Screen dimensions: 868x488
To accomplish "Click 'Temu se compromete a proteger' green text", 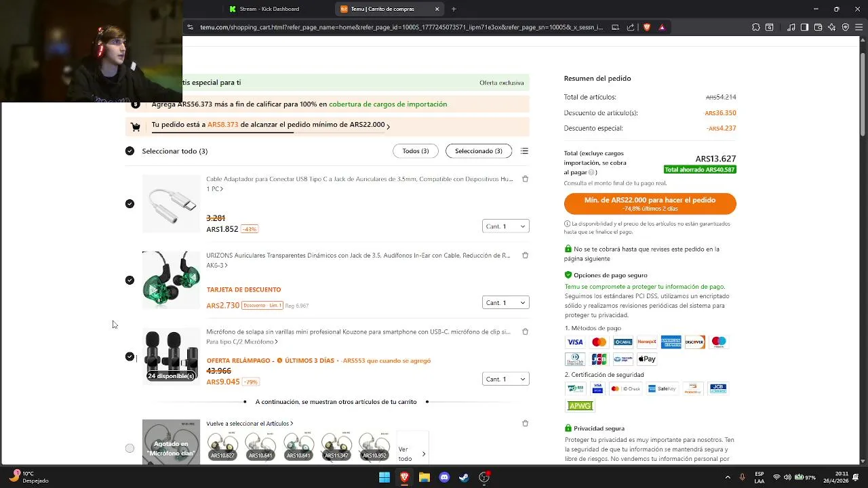I will [x=645, y=287].
